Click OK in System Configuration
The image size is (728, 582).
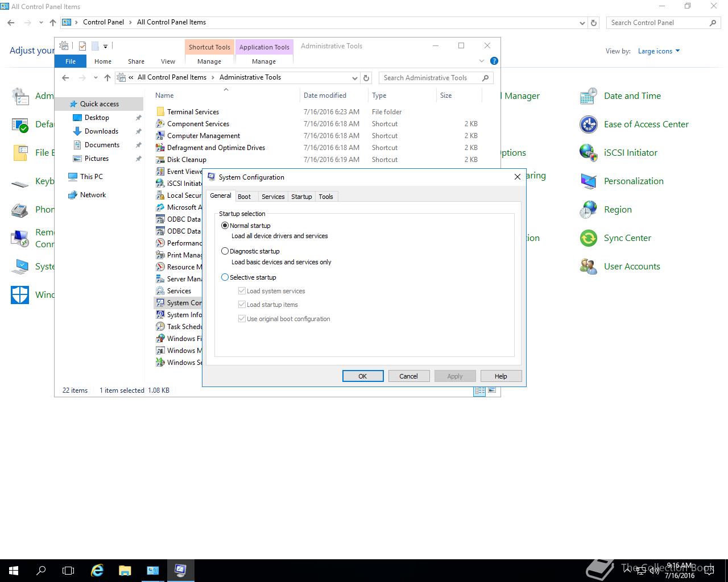(363, 376)
